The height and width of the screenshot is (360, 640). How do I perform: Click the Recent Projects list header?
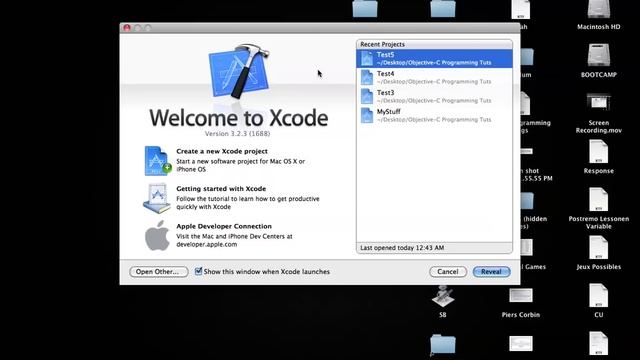tap(434, 44)
